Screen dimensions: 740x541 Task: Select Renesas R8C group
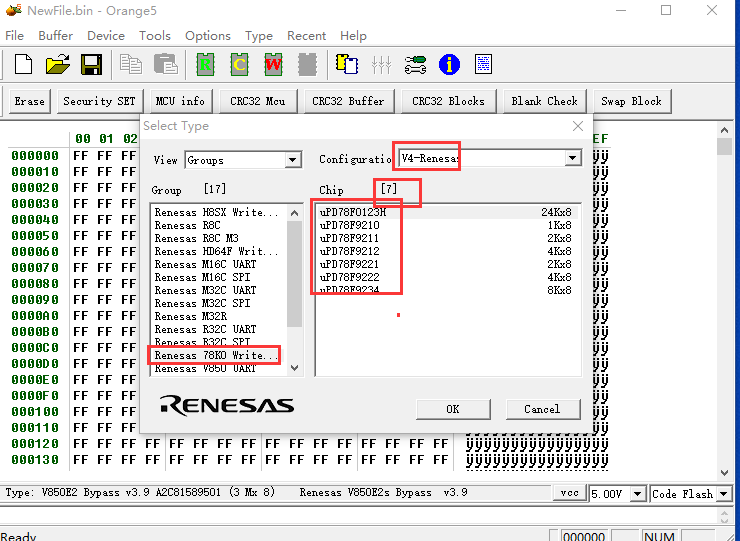click(219, 225)
